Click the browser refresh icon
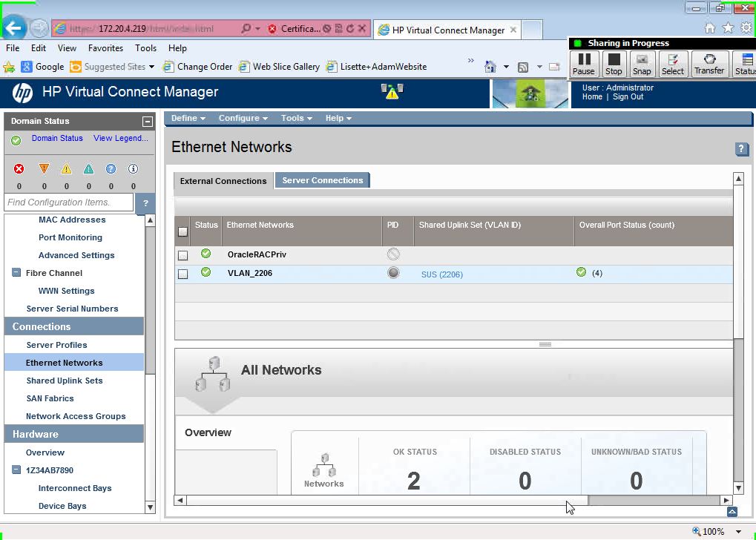The height and width of the screenshot is (540, 756). tap(350, 29)
